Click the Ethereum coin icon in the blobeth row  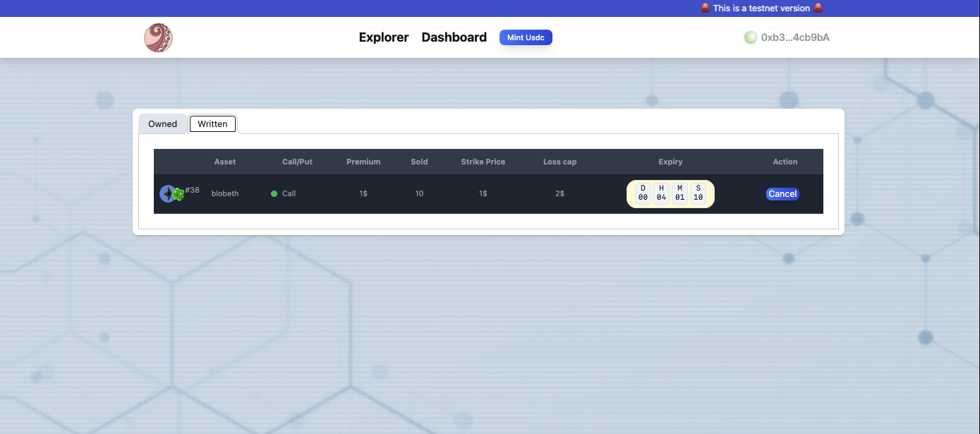(x=168, y=194)
